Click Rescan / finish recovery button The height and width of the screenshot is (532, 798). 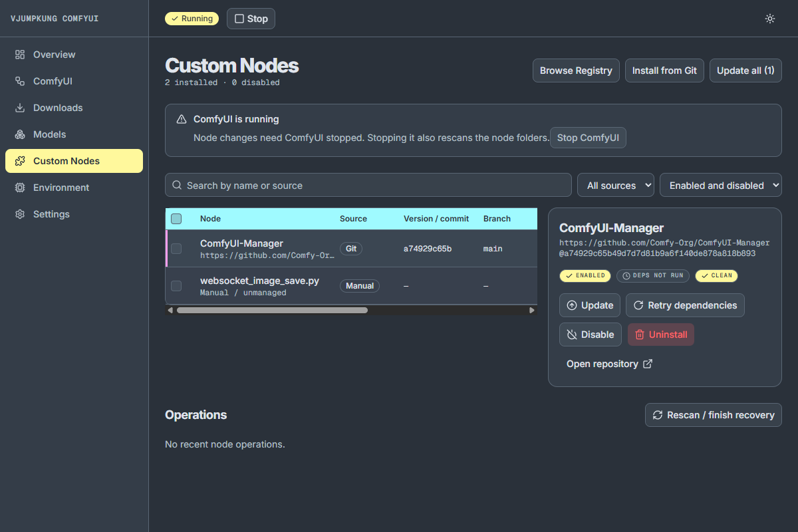click(x=714, y=415)
